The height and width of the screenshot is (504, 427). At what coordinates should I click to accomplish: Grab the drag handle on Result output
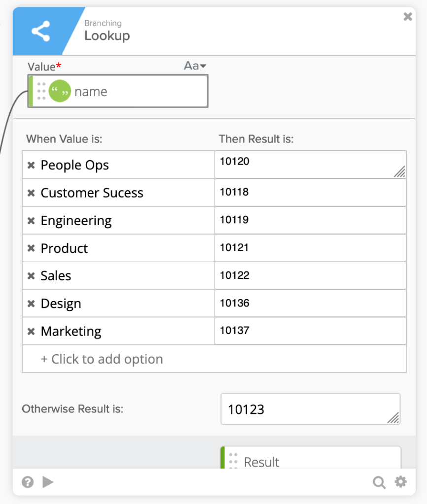(234, 461)
